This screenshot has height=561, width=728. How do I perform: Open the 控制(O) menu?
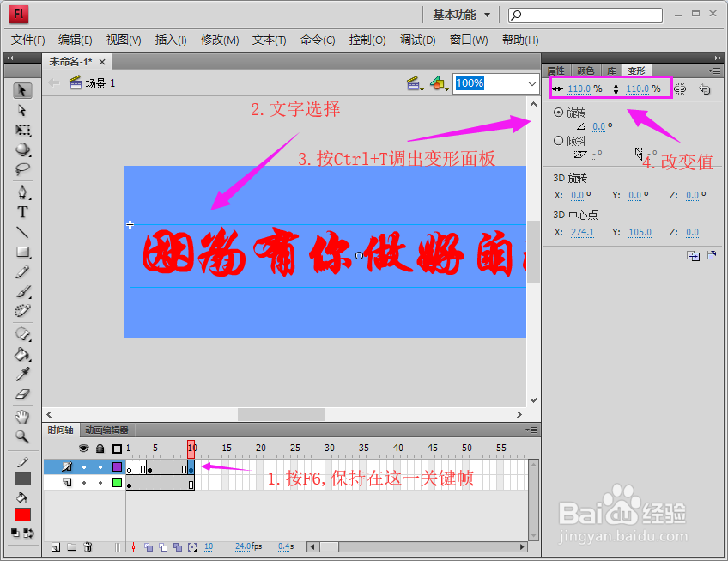[367, 40]
